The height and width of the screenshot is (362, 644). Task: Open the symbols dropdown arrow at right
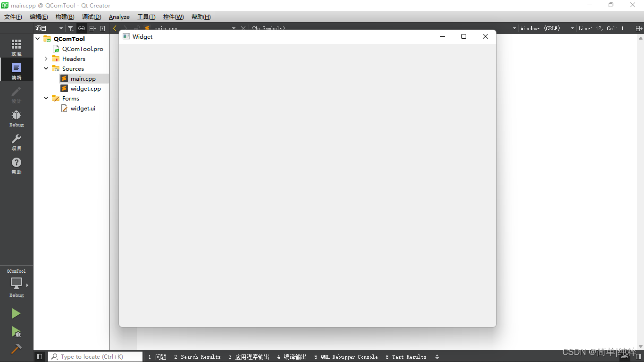[514, 28]
